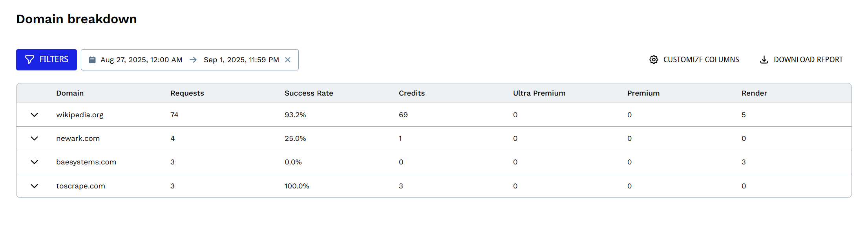Sort by the Requests column header
868x225 pixels.
pos(187,93)
